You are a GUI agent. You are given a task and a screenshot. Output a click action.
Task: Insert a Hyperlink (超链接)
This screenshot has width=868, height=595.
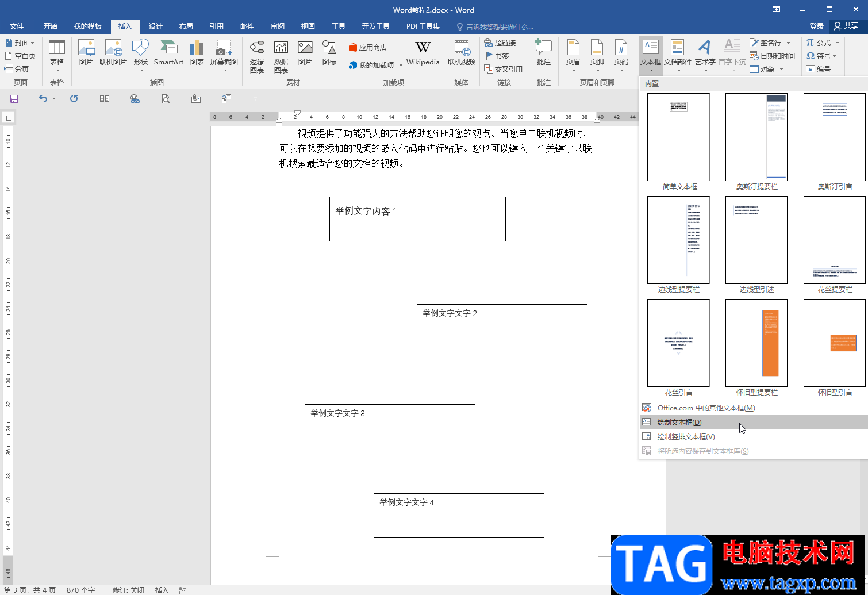pyautogui.click(x=500, y=43)
